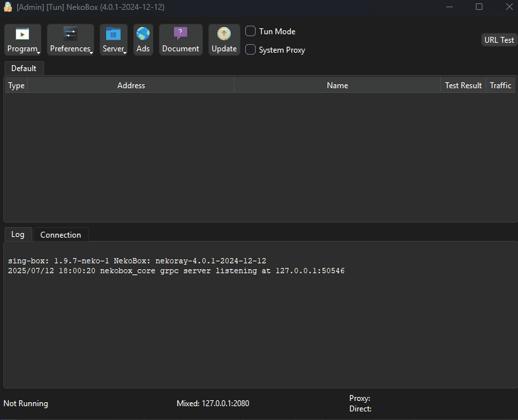
Task: Sort by the Traffic column header
Action: click(x=500, y=86)
